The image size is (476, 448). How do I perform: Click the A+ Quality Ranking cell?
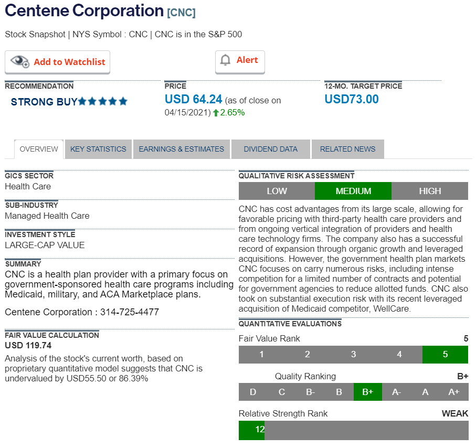453,392
